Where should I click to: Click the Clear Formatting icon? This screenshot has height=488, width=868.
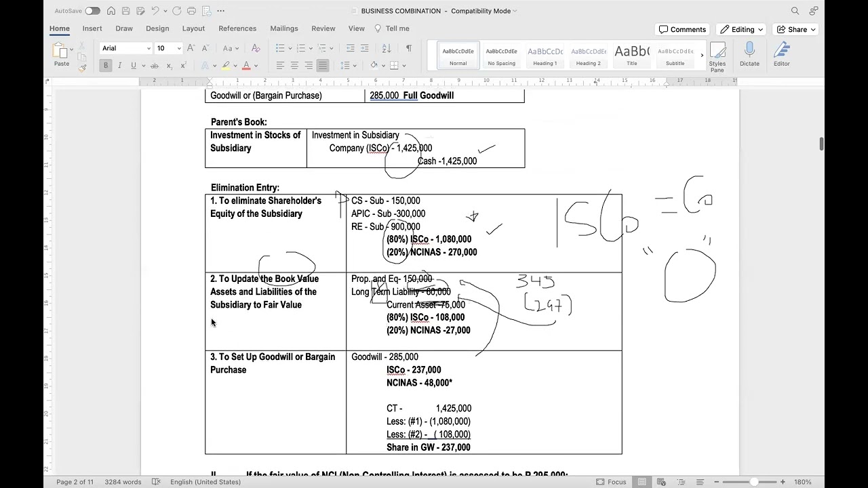point(256,48)
